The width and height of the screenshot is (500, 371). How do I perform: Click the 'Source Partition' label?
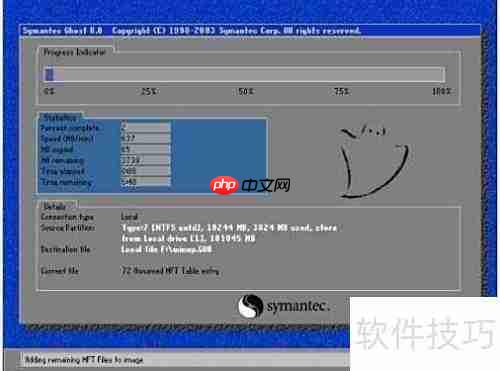point(68,228)
